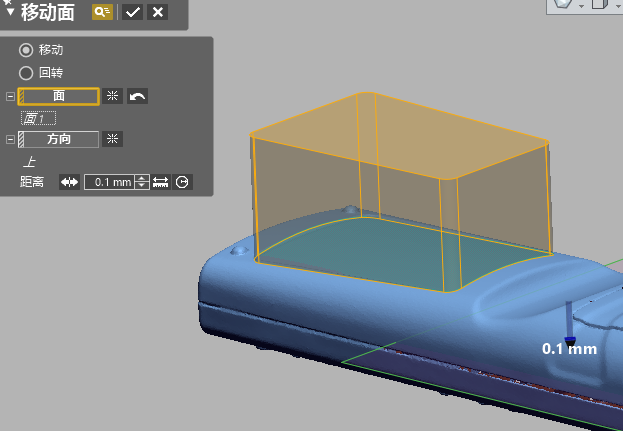Click the distance value input field
This screenshot has width=623, height=431.
[x=108, y=182]
